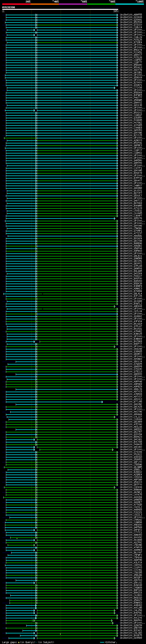Select the UniRef100_A9SNA3 label
Image resolution: width=146 pixels, height=644 pixels.
[131, 359]
